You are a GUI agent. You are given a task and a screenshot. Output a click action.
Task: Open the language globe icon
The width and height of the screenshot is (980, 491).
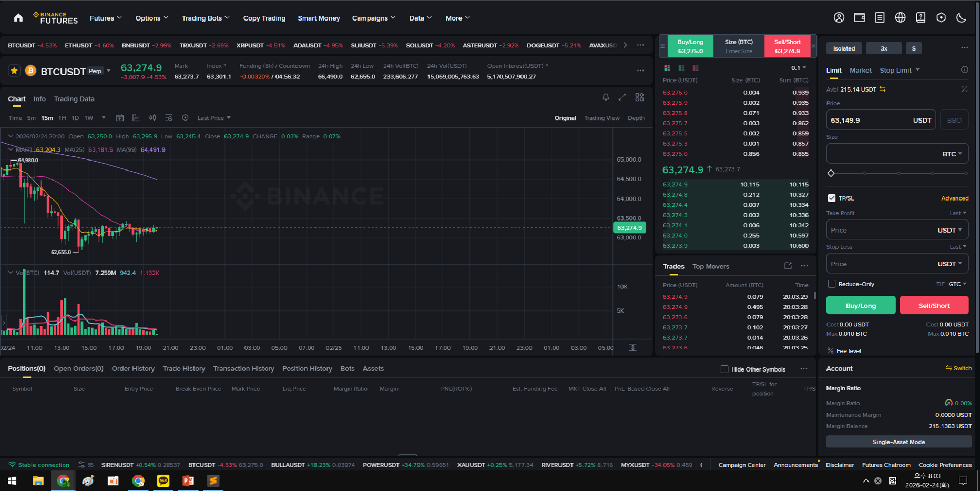tap(900, 18)
